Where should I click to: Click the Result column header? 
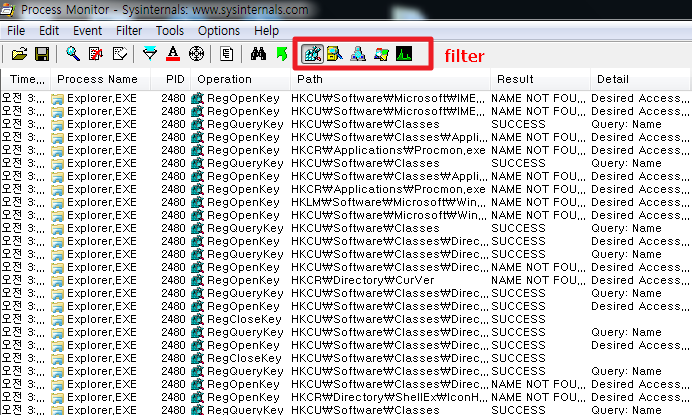(540, 79)
